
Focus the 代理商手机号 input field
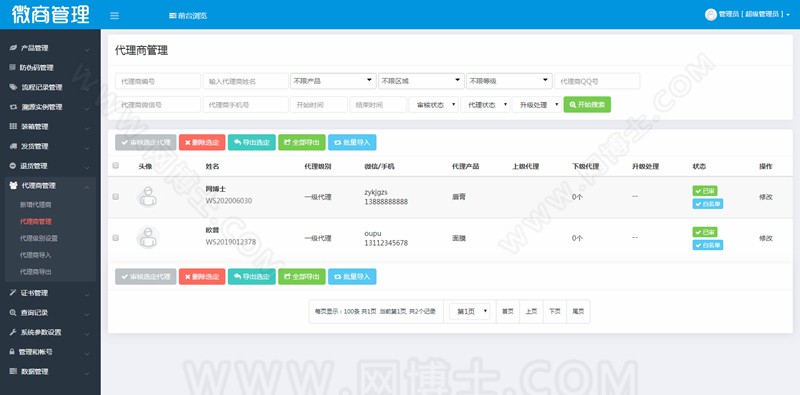(x=246, y=105)
